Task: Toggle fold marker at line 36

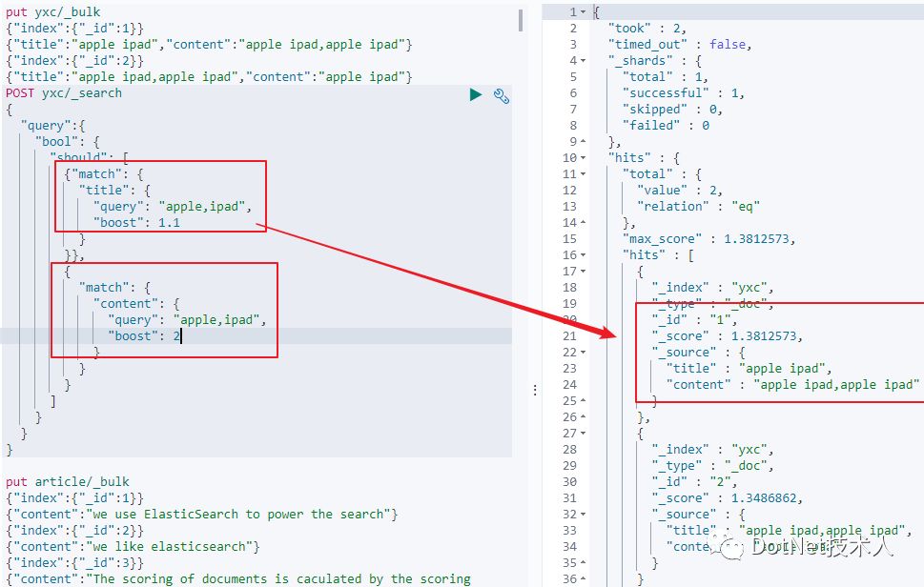Action: point(584,578)
